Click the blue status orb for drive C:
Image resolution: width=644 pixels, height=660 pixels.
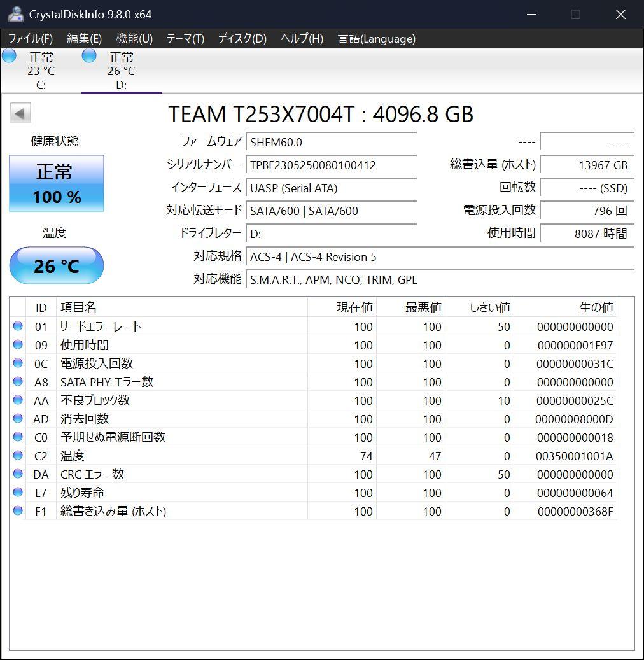9,55
